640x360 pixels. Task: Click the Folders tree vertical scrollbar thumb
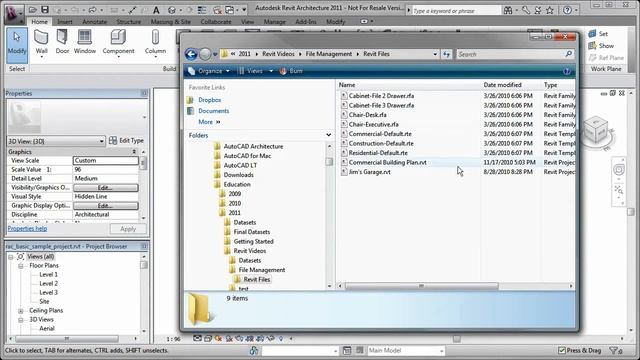[329, 162]
